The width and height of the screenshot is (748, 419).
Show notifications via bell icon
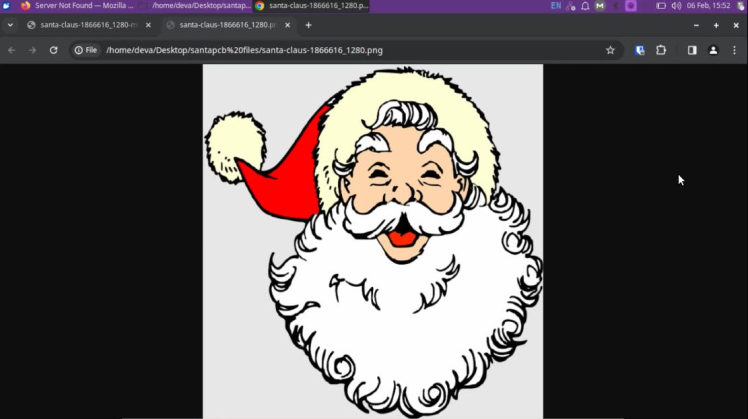point(585,6)
